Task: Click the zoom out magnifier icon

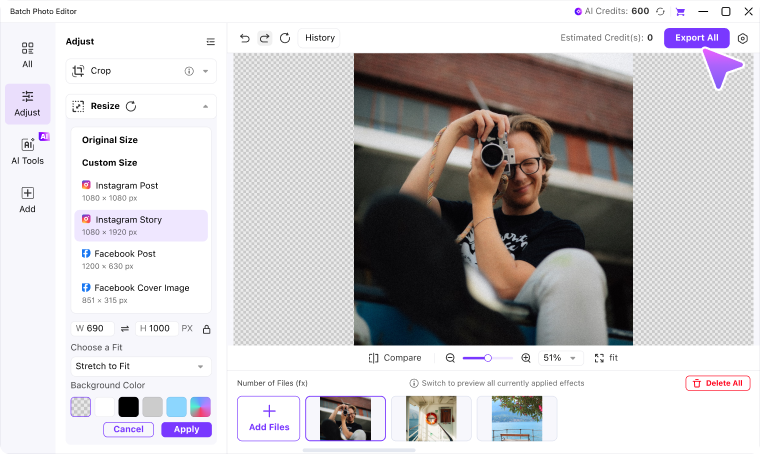Action: click(450, 358)
